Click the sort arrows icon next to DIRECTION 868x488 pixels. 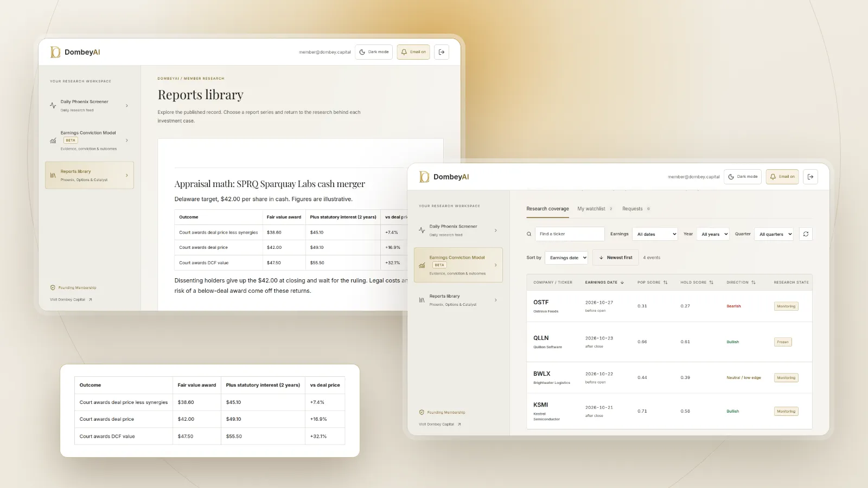pyautogui.click(x=754, y=282)
